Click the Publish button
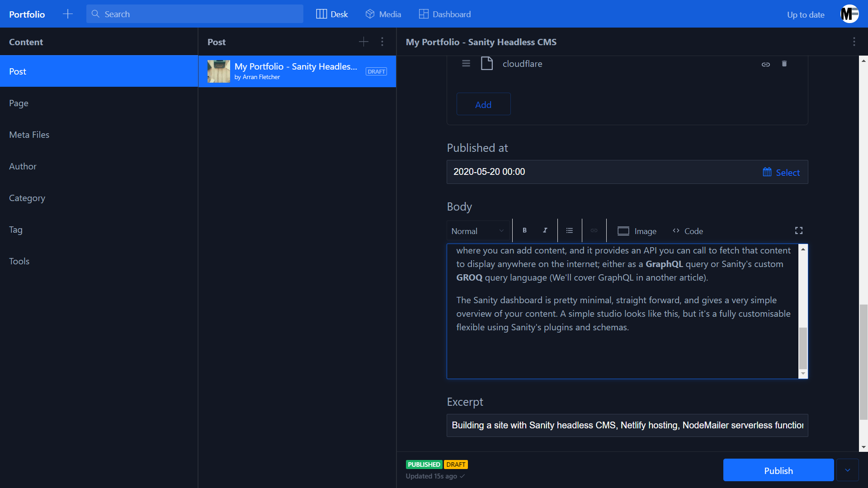 tap(778, 470)
